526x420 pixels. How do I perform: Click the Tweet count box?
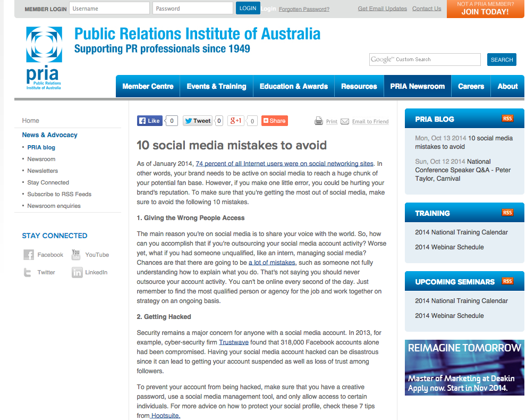pyautogui.click(x=219, y=121)
